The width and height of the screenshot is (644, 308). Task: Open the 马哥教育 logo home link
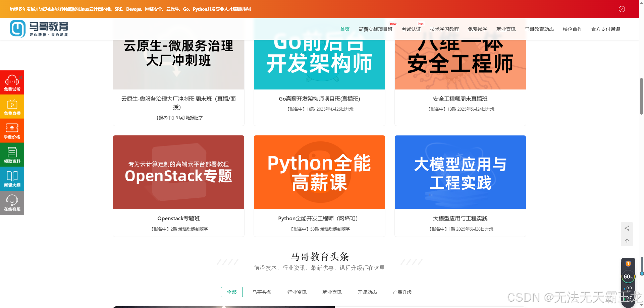(39, 28)
